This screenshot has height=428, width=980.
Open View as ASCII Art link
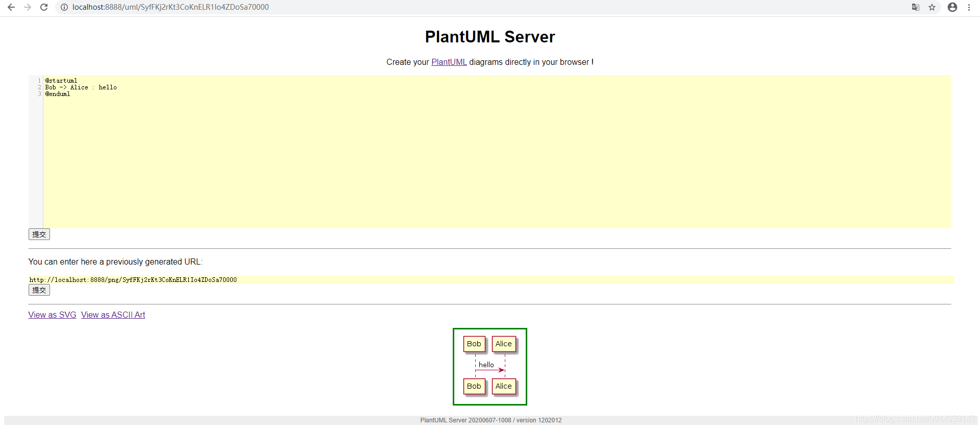(113, 315)
